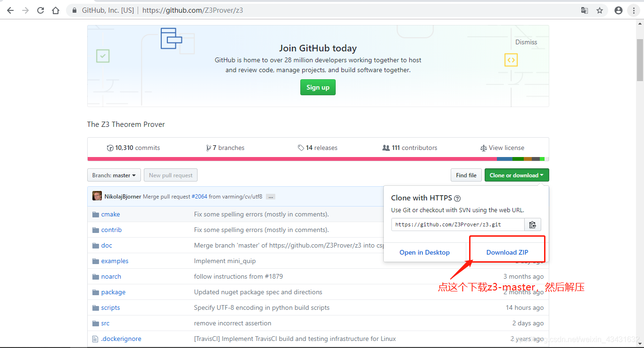Click the '3 months ago' timestamp
The width and height of the screenshot is (644, 348).
[x=523, y=276]
